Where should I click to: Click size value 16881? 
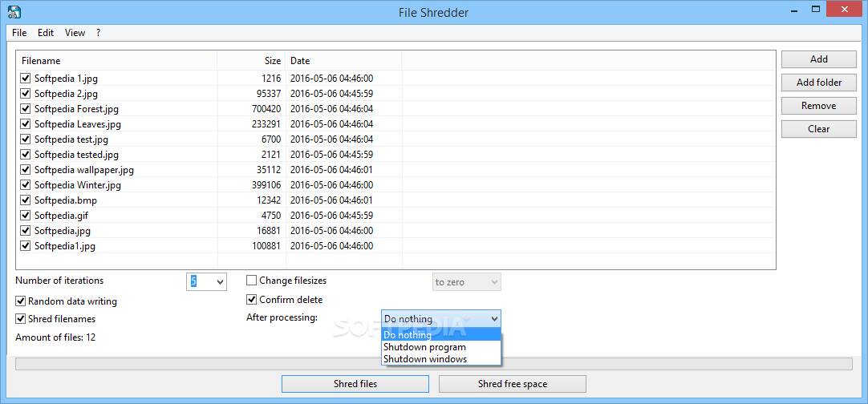269,230
